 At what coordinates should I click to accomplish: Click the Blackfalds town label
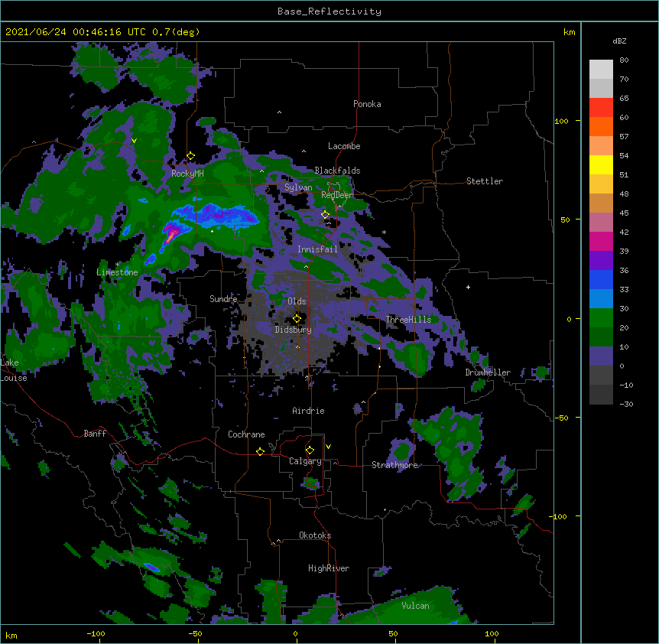pos(337,171)
